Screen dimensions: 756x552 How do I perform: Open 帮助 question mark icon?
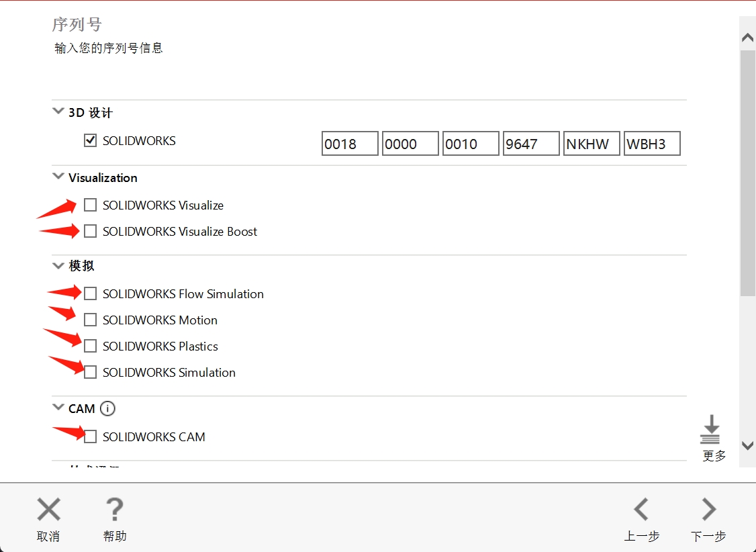coord(115,510)
